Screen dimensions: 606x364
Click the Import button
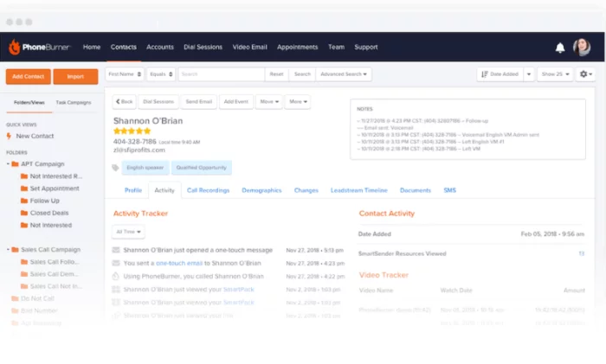click(x=75, y=76)
